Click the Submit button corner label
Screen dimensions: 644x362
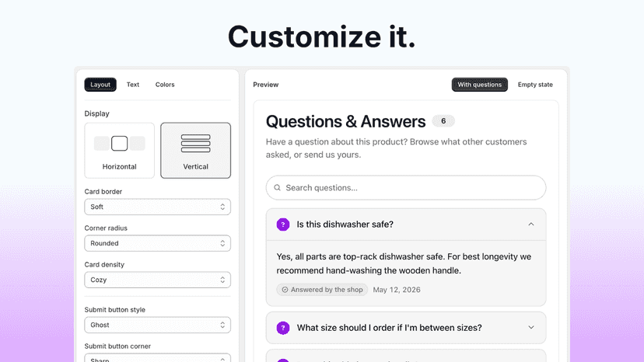click(117, 346)
